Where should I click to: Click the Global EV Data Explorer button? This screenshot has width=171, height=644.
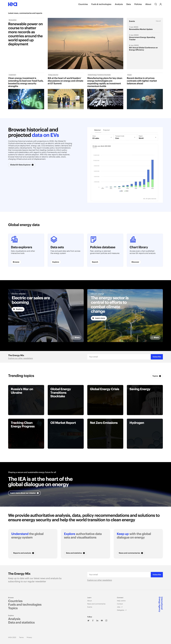point(22,165)
